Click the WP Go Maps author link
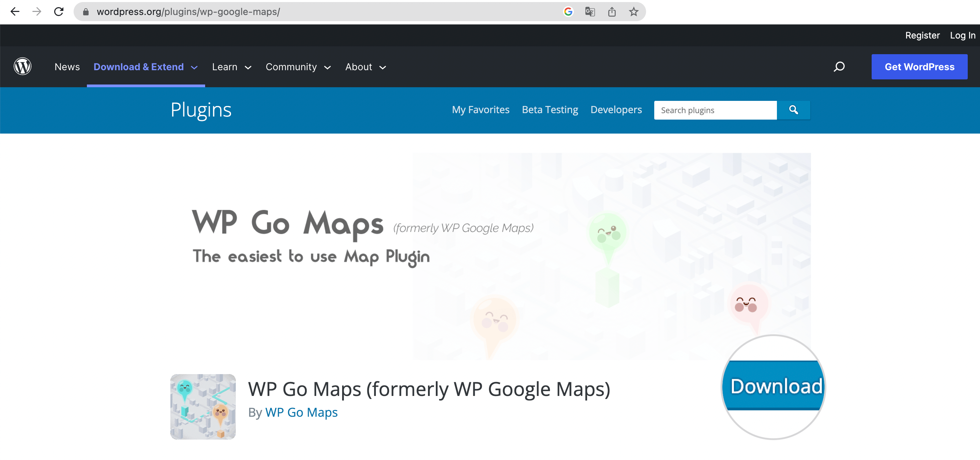Viewport: 980px width, 460px height. (301, 412)
